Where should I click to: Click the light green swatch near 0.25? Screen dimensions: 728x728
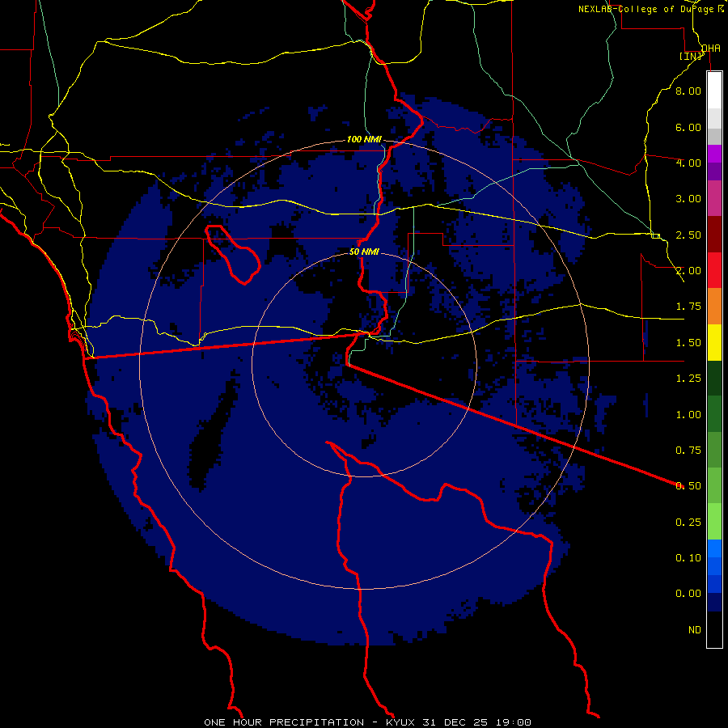(x=714, y=522)
